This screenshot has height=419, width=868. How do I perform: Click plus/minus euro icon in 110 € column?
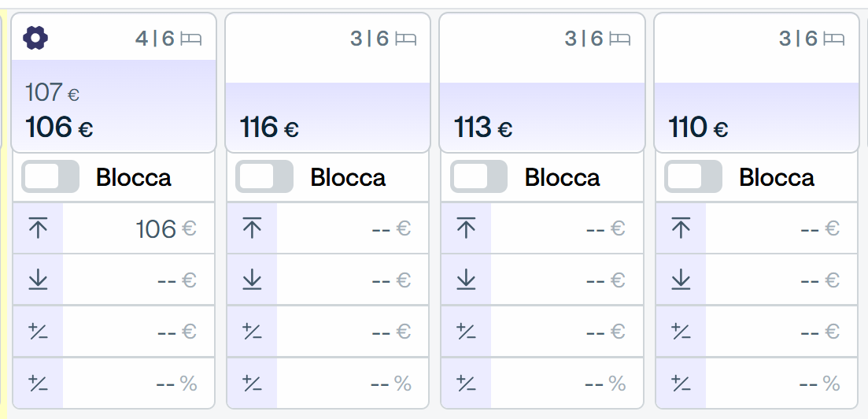(681, 332)
